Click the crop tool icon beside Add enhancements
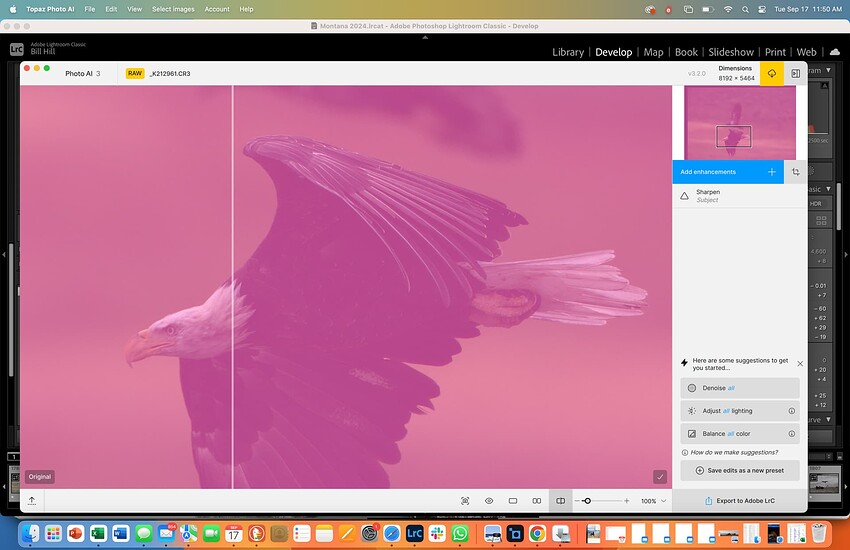Image resolution: width=850 pixels, height=550 pixels. 796,172
